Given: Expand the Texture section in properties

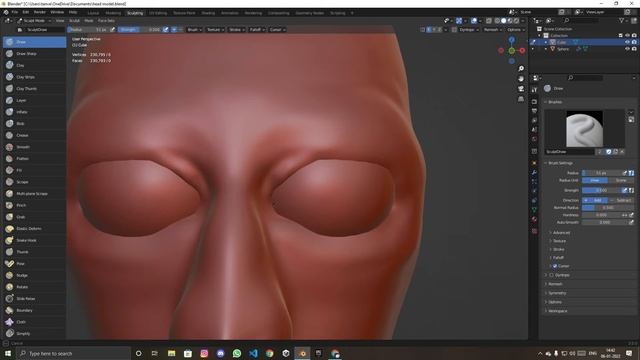Looking at the screenshot, I should 559,241.
